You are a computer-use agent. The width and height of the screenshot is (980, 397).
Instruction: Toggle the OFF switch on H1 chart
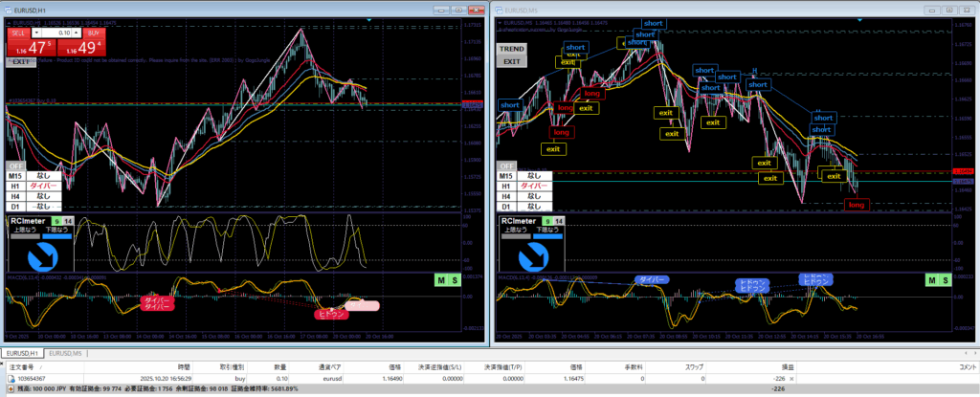[20, 165]
